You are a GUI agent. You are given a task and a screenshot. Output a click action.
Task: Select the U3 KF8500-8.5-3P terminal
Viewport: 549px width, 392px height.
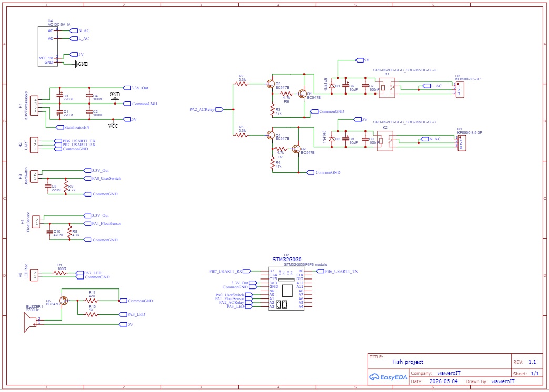click(460, 89)
